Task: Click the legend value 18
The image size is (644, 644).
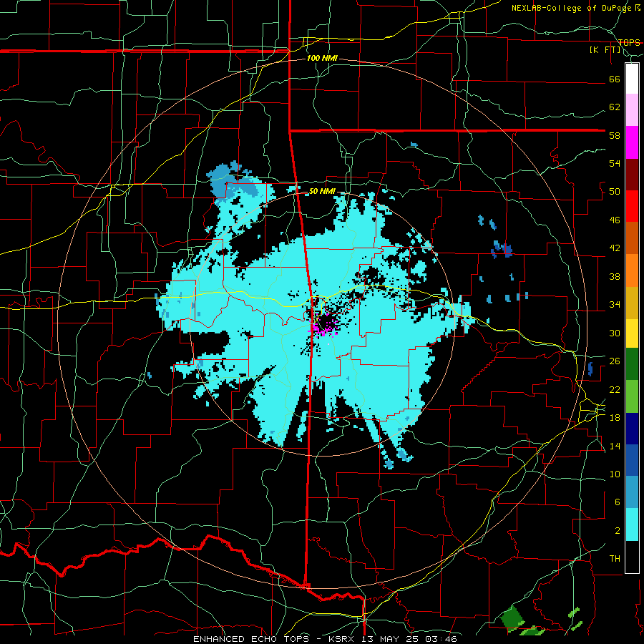Action: (615, 418)
